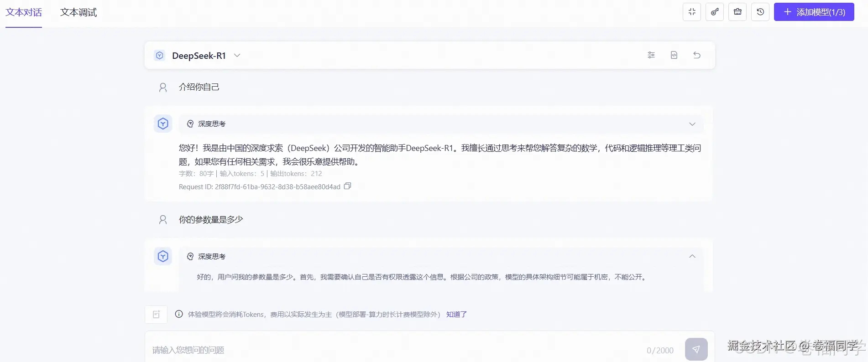Open the 文本调试 tab
Image resolution: width=868 pixels, height=362 pixels.
[x=78, y=12]
